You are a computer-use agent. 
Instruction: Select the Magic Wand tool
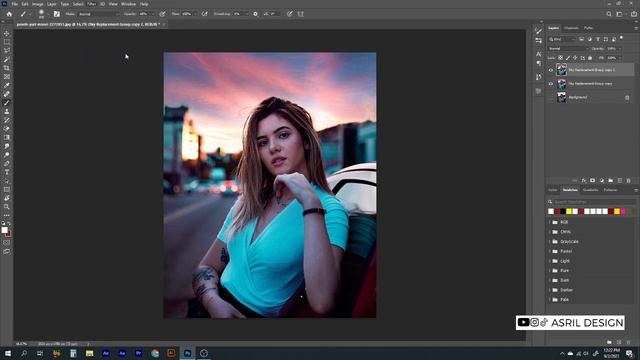pyautogui.click(x=7, y=59)
